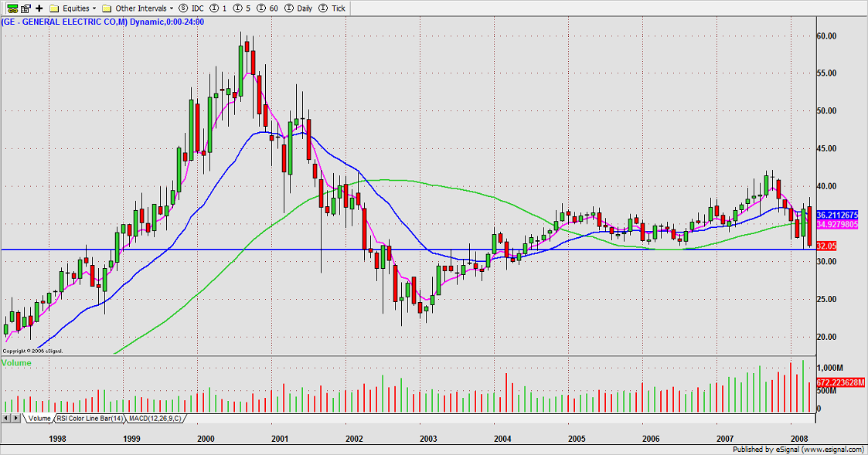Click the blue 36.2112675 price label
The width and height of the screenshot is (868, 455).
click(837, 215)
